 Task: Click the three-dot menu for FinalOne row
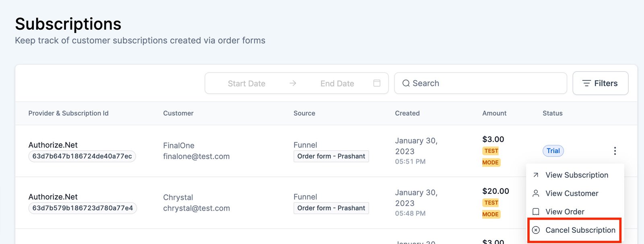(x=615, y=151)
